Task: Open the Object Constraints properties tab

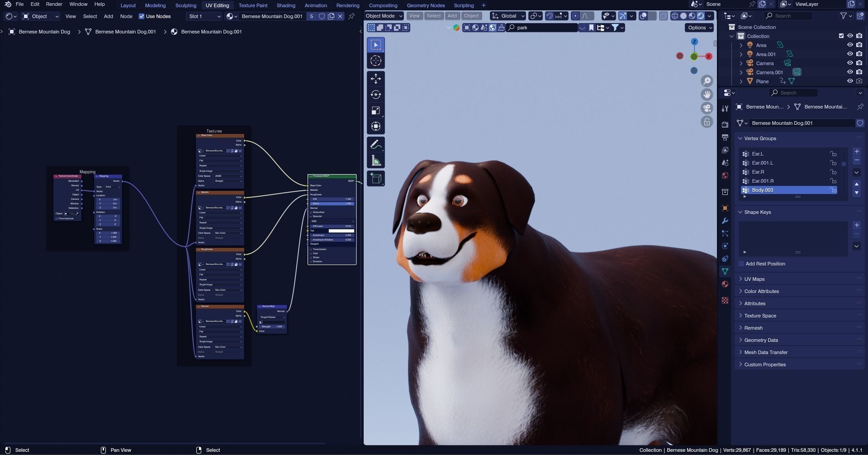Action: coord(725,259)
